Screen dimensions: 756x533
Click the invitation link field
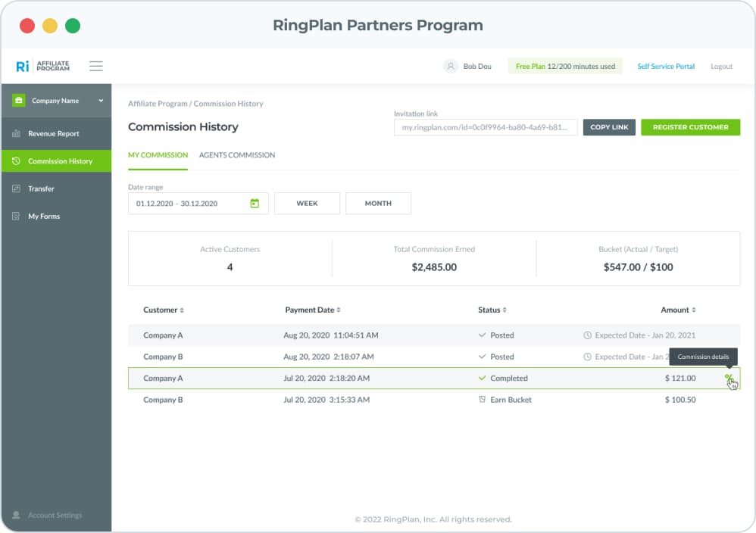[486, 127]
